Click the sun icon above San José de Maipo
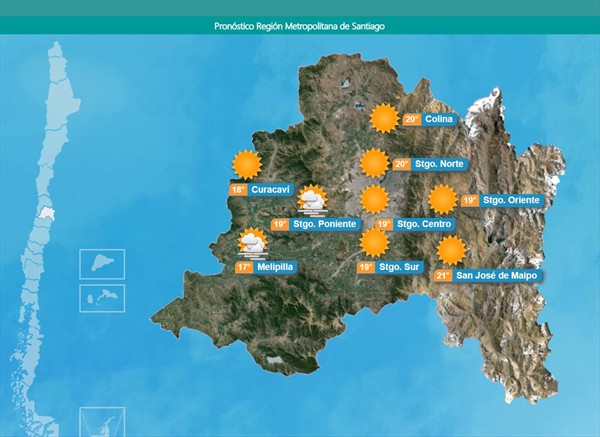 pos(452,249)
